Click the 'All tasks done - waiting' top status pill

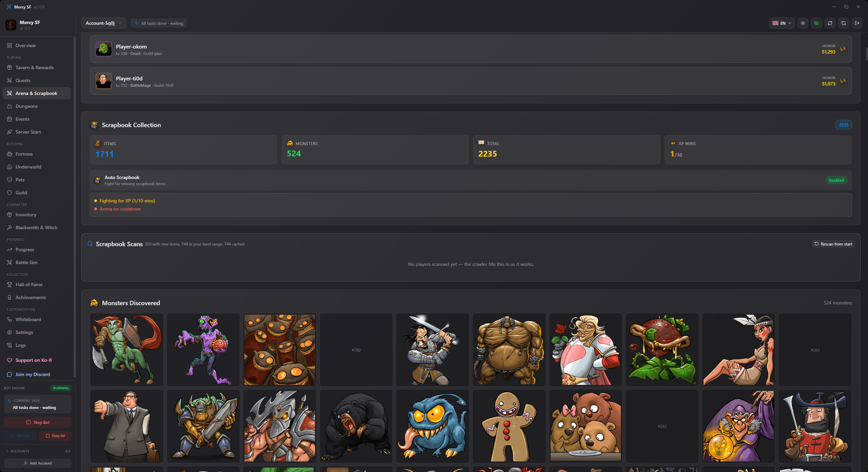(x=159, y=23)
